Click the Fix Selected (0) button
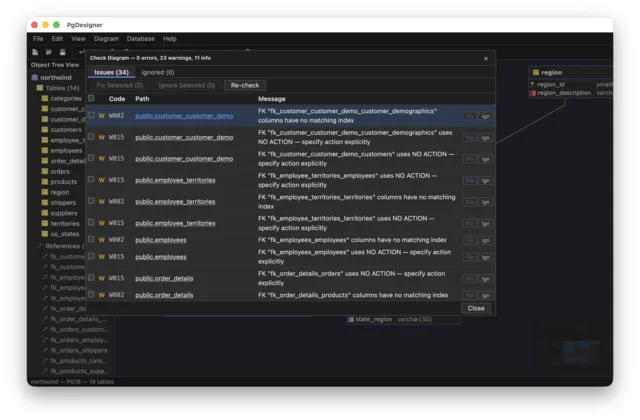Viewport: 640px width, 420px height. (120, 85)
